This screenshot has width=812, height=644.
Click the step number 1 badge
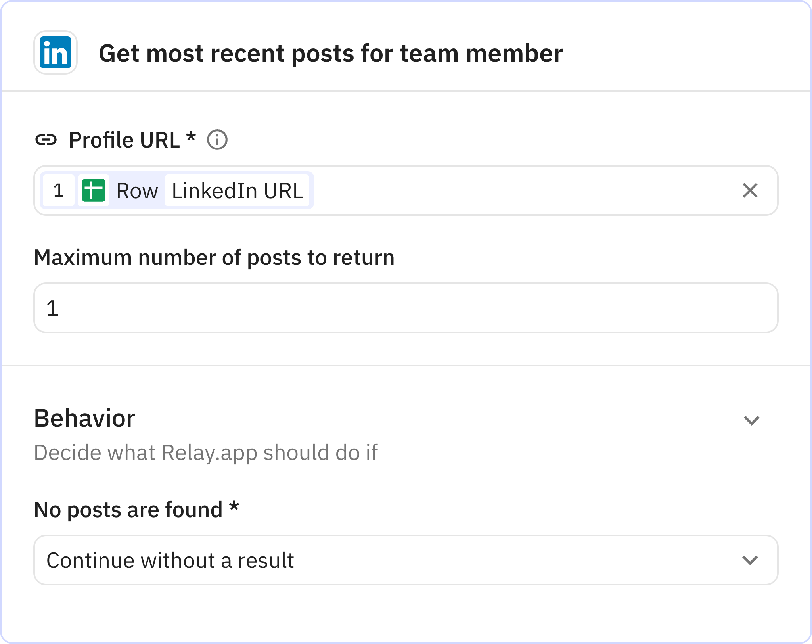pyautogui.click(x=59, y=190)
